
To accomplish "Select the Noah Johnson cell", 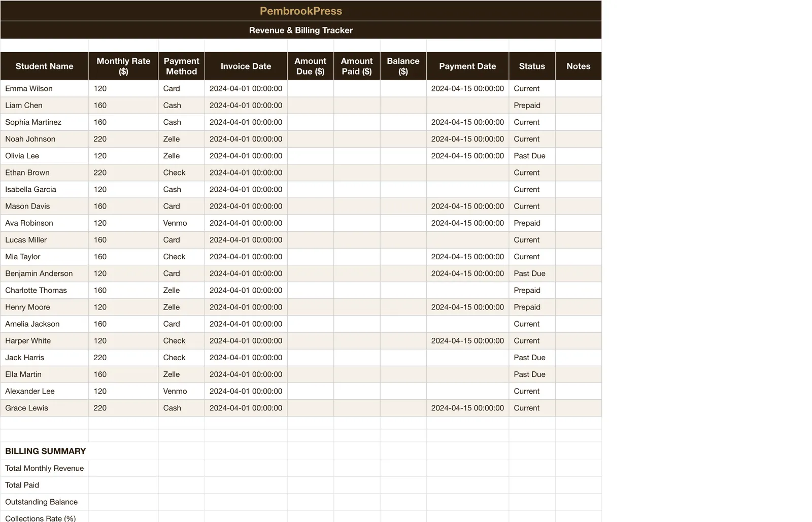I will (x=45, y=138).
